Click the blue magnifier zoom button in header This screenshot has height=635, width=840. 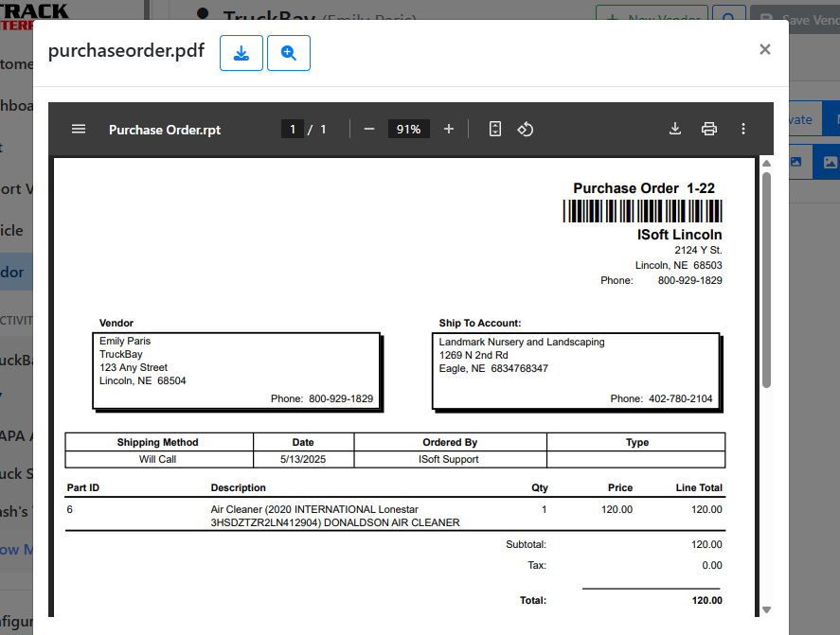point(288,53)
